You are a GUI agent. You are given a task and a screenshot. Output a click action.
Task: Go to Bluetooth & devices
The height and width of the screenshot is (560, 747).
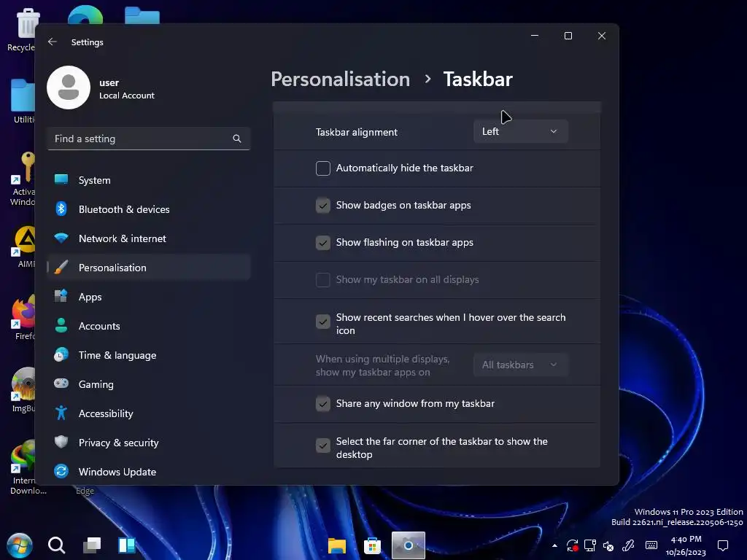[149, 209]
